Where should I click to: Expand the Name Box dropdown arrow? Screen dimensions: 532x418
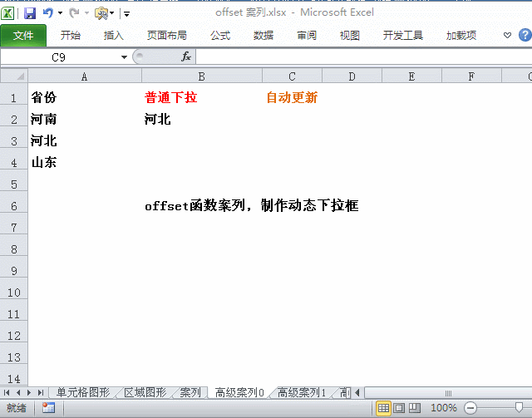coord(124,57)
